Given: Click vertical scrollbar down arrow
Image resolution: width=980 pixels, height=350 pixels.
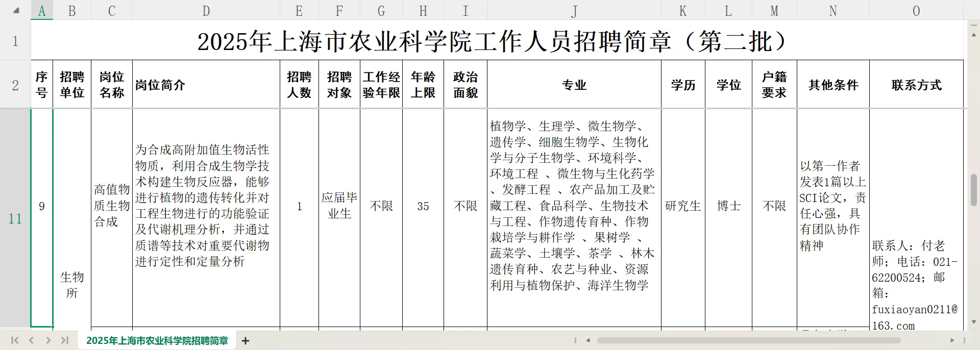Looking at the screenshot, I should pyautogui.click(x=974, y=321).
